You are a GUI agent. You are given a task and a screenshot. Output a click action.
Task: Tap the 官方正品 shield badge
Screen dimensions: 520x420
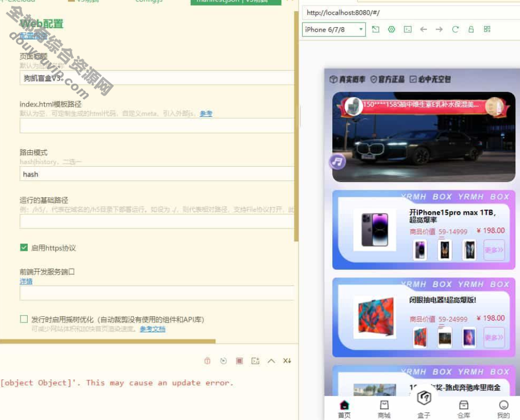[387, 79]
